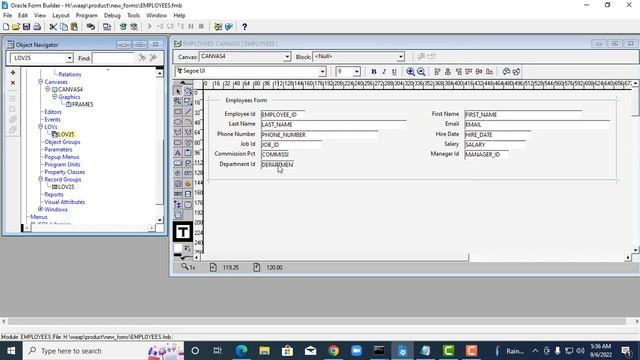Click the SALARY field on the canvas
The image size is (640, 360).
click(x=495, y=144)
